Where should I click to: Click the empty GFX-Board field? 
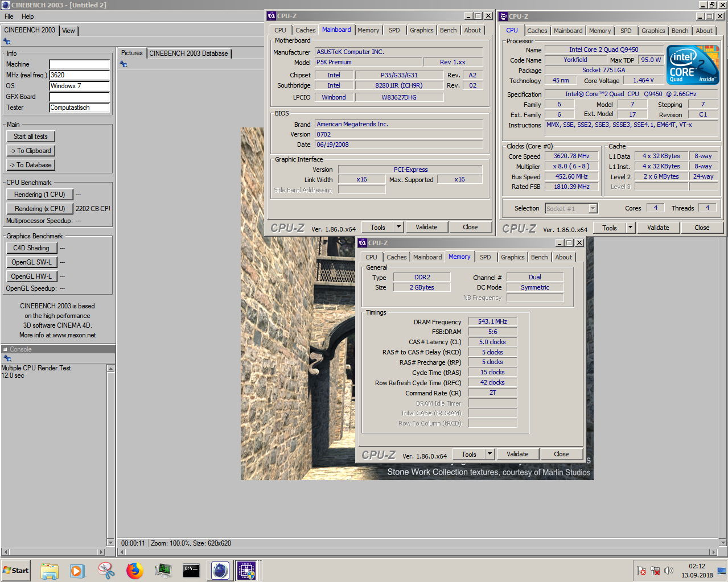click(x=79, y=97)
